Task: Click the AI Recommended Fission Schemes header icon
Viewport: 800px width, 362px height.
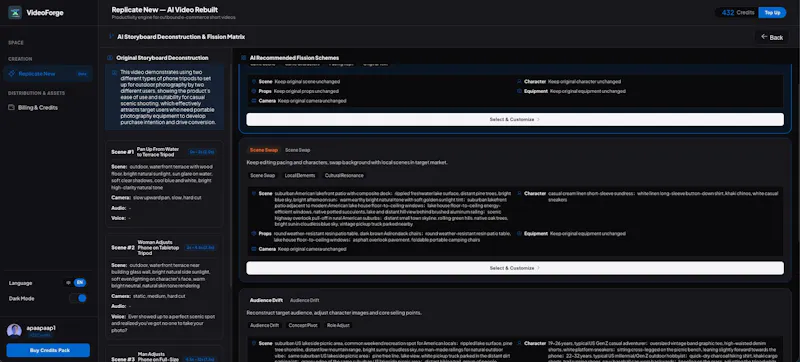Action: [x=244, y=58]
